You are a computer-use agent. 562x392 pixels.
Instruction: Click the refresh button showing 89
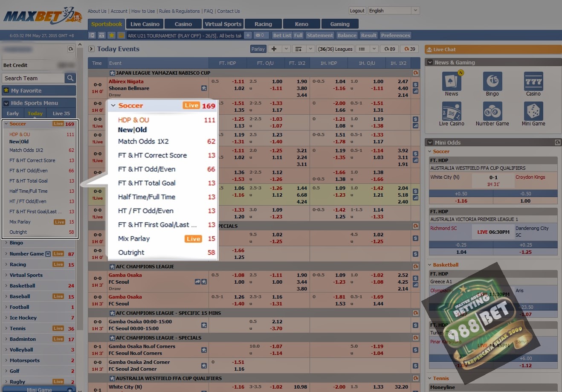pos(390,49)
